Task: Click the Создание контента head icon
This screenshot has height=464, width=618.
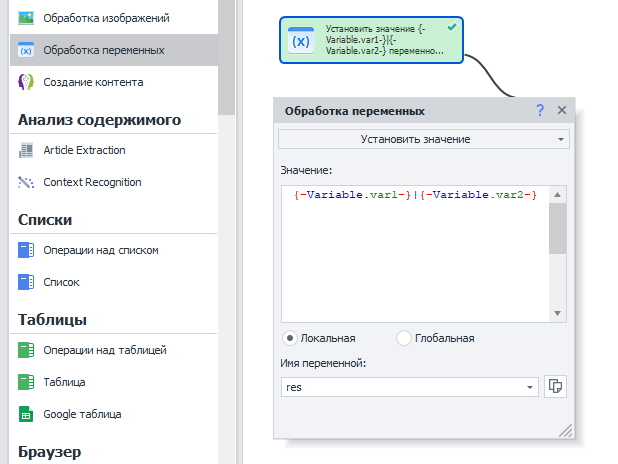Action: pyautogui.click(x=26, y=82)
